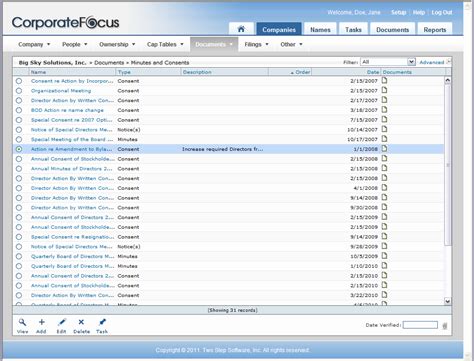Screen dimensions: 474x361
Task: Switch to the Reports tab
Action: 435,29
